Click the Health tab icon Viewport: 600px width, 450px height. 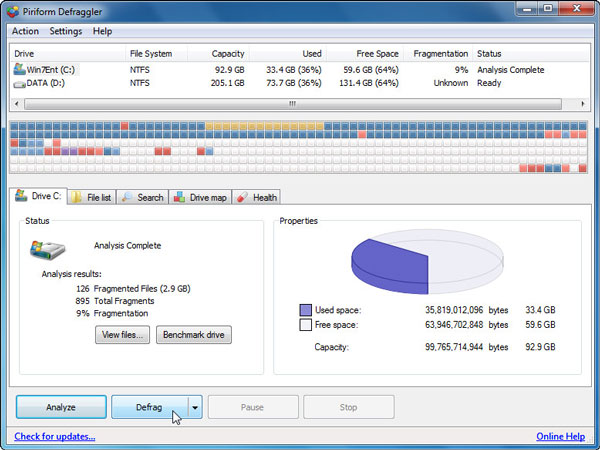click(x=242, y=197)
